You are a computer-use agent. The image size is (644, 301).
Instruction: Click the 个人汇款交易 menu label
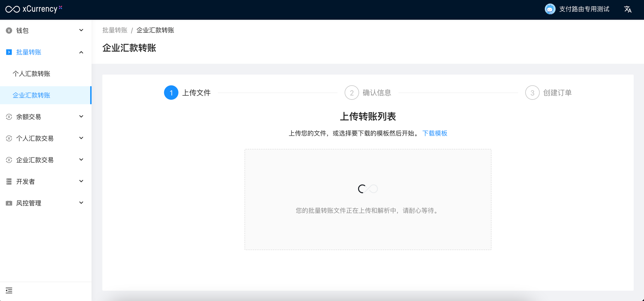[35, 138]
